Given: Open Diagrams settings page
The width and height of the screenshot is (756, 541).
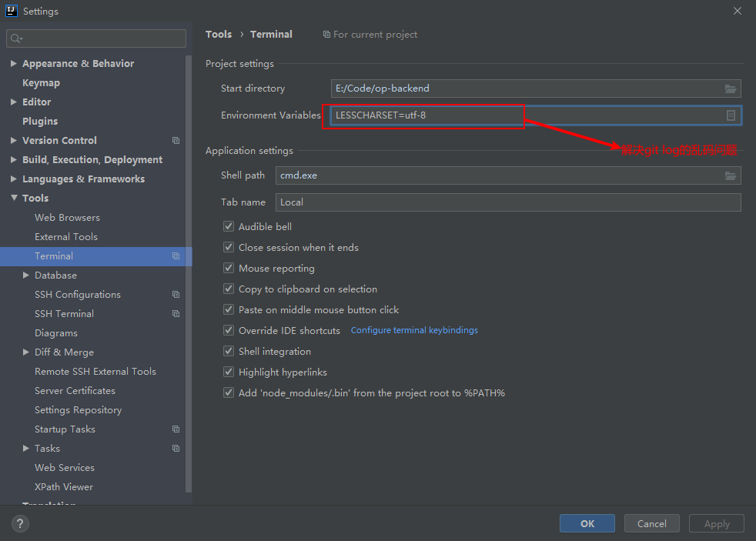Looking at the screenshot, I should point(56,333).
